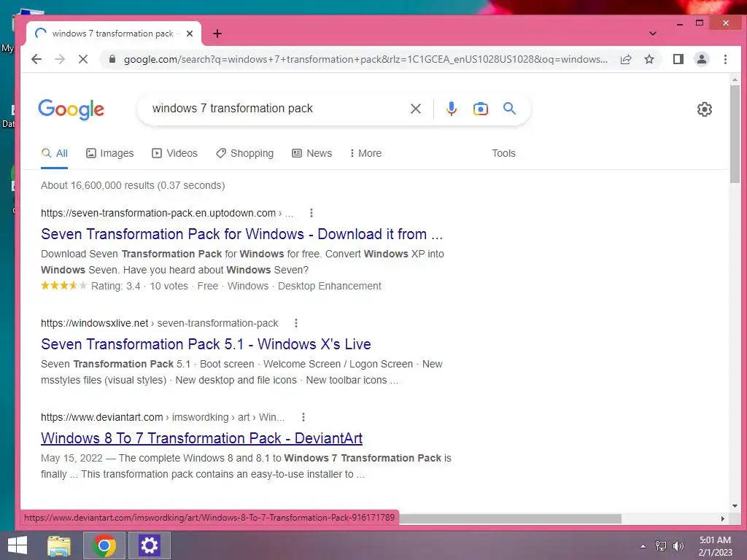
Task: Open taskbar clock and date
Action: [x=715, y=546]
